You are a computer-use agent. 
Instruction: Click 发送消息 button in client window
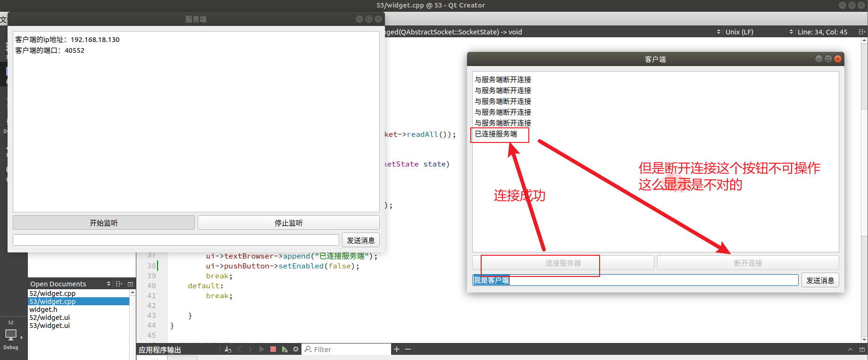pyautogui.click(x=820, y=280)
